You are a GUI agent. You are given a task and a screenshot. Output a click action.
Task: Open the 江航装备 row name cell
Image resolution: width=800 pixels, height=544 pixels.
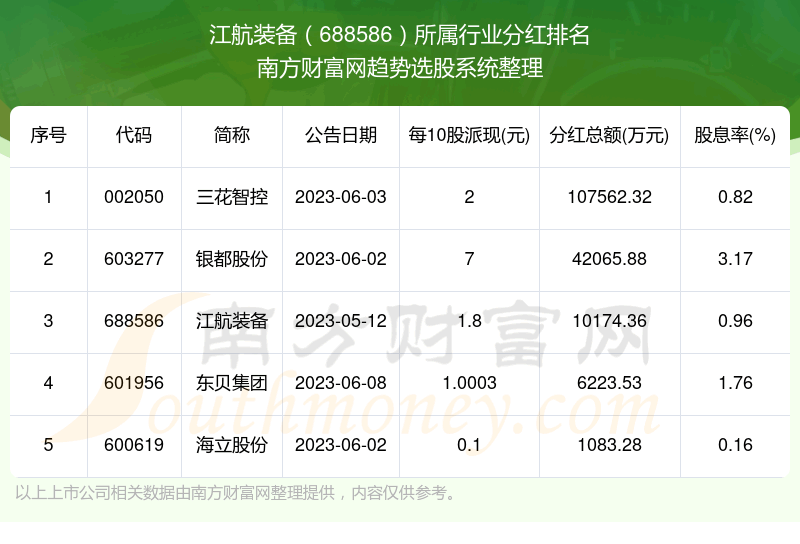pos(232,321)
